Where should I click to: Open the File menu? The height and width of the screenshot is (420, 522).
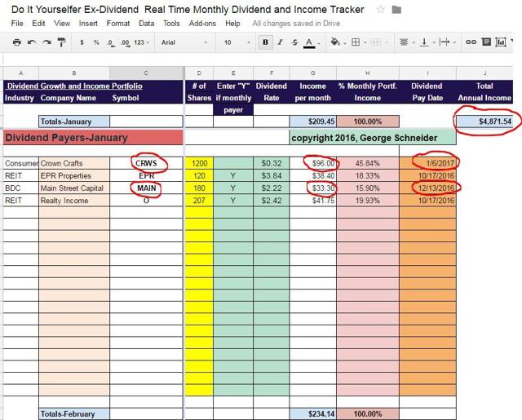tap(17, 24)
